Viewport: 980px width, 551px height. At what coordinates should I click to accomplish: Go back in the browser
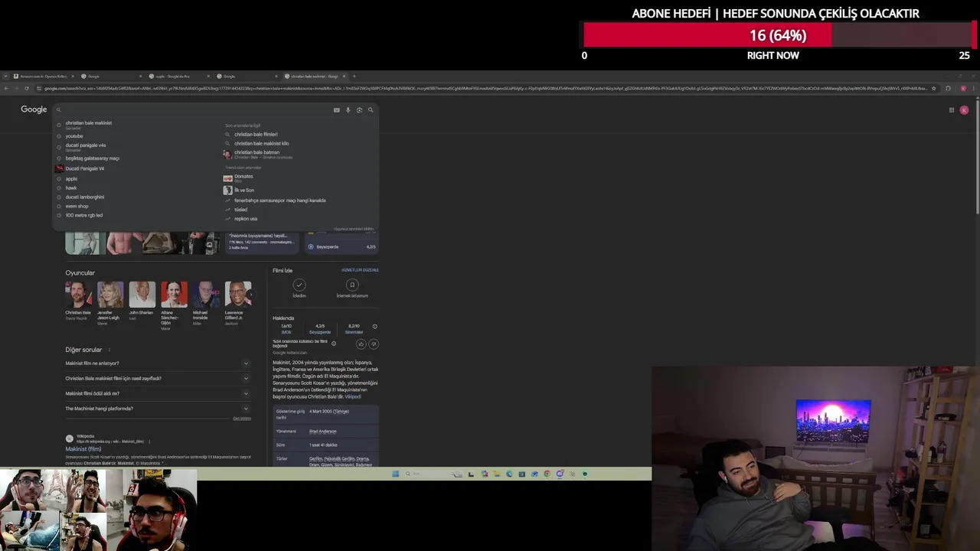pyautogui.click(x=6, y=88)
